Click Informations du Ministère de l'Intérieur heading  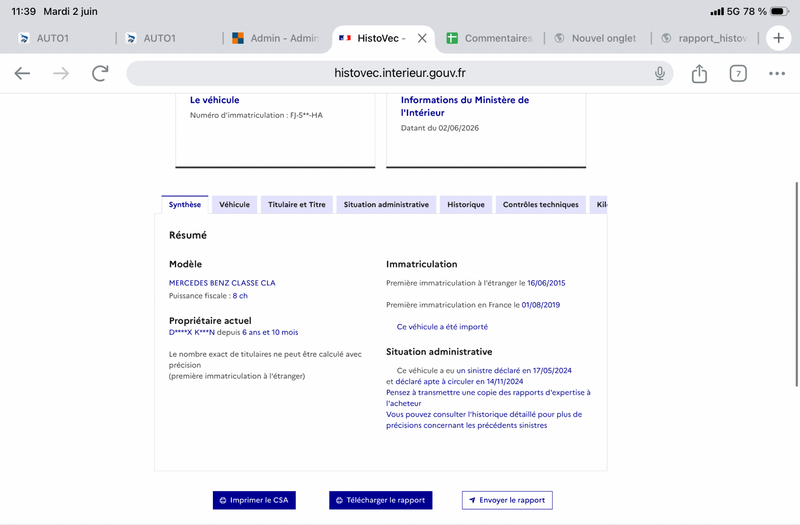[x=465, y=106]
